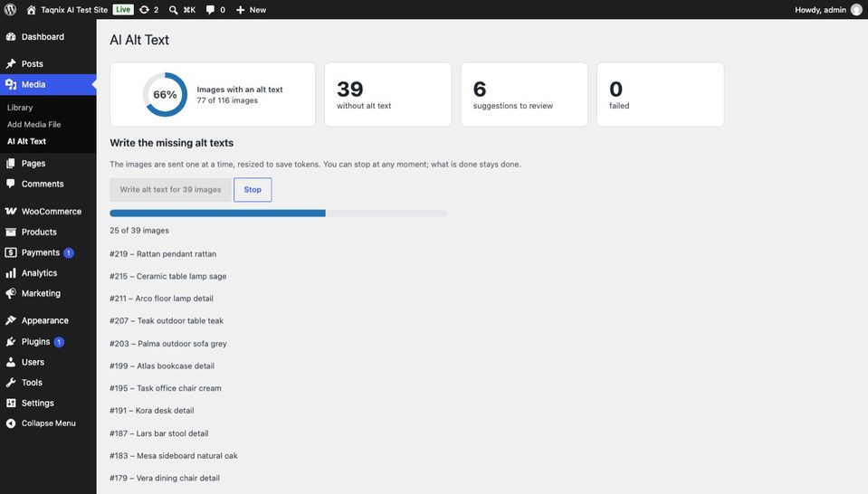The width and height of the screenshot is (868, 494).
Task: Click row '#219 – Rattan pendant rattan'
Action: [163, 254]
